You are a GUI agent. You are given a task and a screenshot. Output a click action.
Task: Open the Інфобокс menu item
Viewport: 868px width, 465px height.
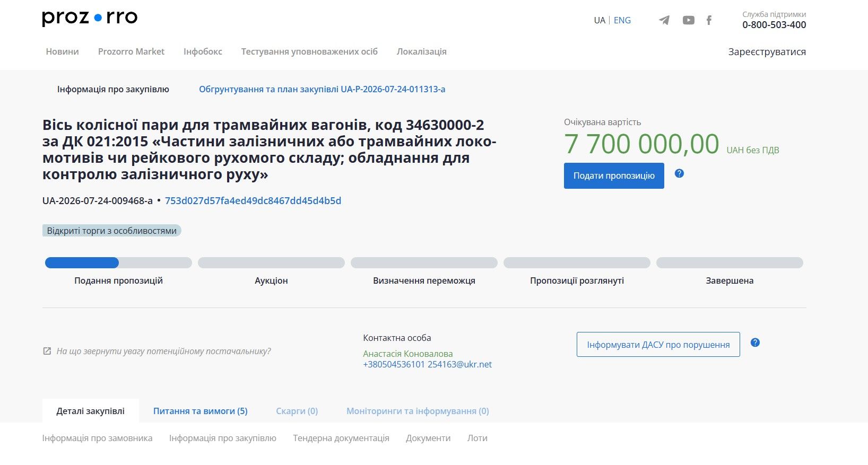203,51
